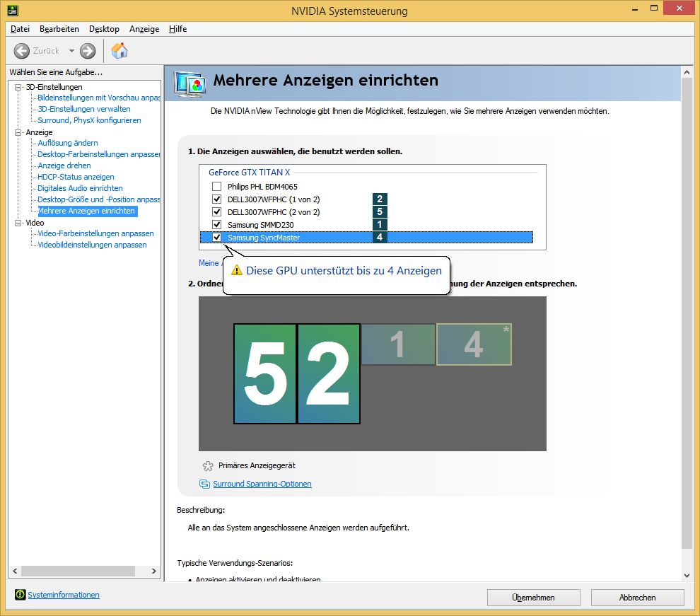Select display 5 in arrangement area
Screen dimensions: 700x616
pos(265,373)
